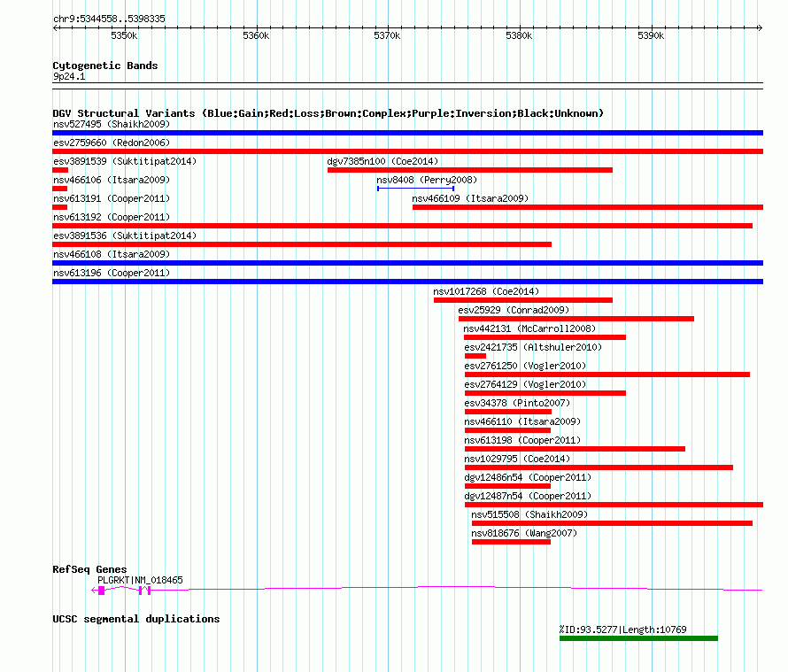Click the PLGRKT|NM_018465 gene label
This screenshot has width=788, height=672.
140,580
